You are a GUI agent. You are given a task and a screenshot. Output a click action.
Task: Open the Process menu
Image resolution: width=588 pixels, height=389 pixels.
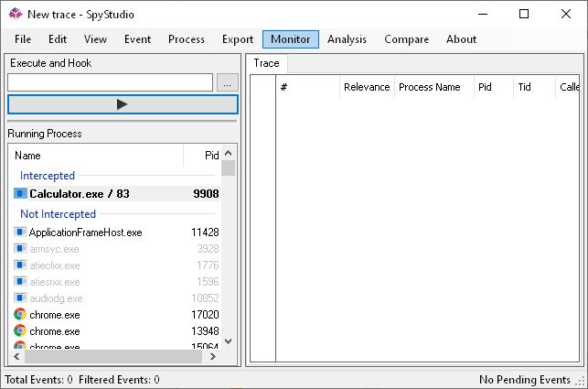coord(187,39)
